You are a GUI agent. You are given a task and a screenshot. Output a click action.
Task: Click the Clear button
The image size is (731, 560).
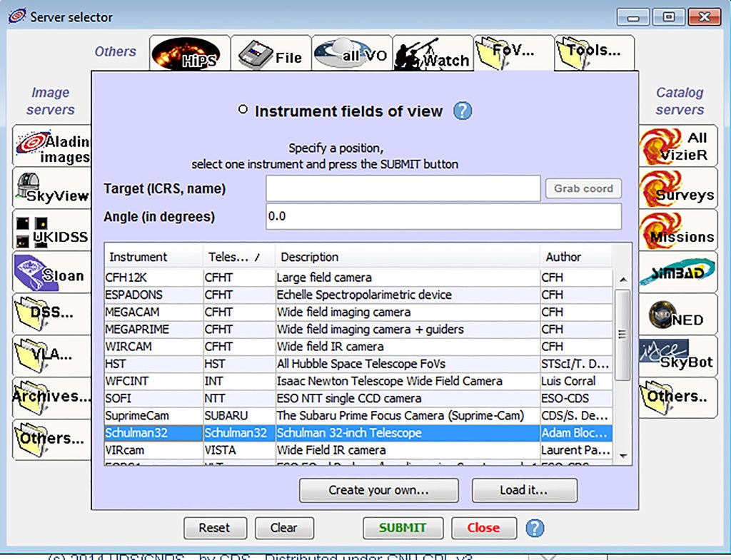point(284,528)
